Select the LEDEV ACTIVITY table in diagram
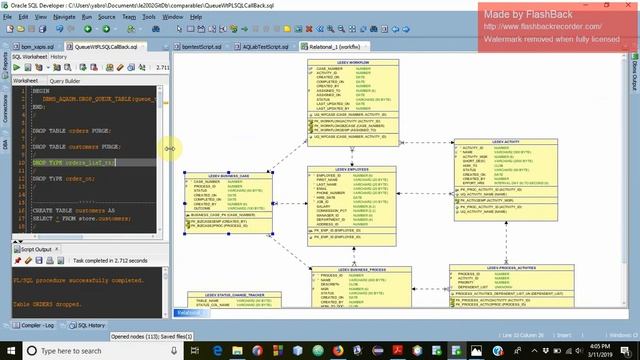Image resolution: width=640 pixels, height=360 pixels. click(x=506, y=180)
